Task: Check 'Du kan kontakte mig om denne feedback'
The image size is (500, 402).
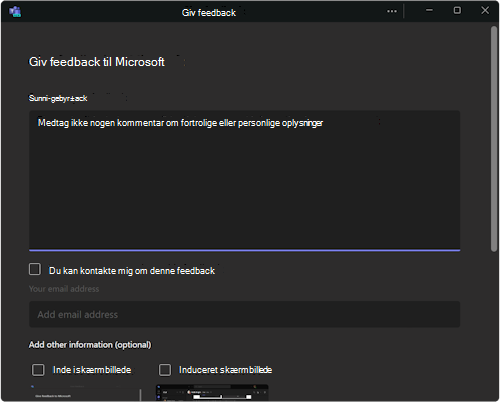Action: pos(35,269)
